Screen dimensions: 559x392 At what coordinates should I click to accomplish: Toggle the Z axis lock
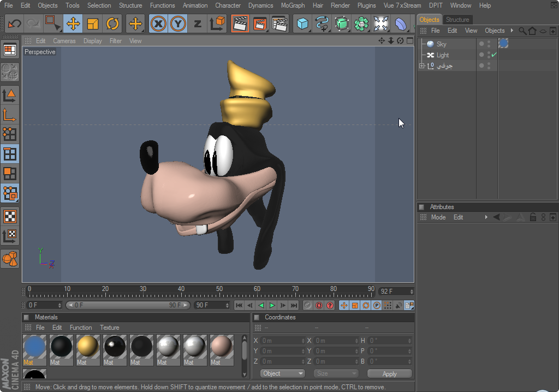click(198, 24)
